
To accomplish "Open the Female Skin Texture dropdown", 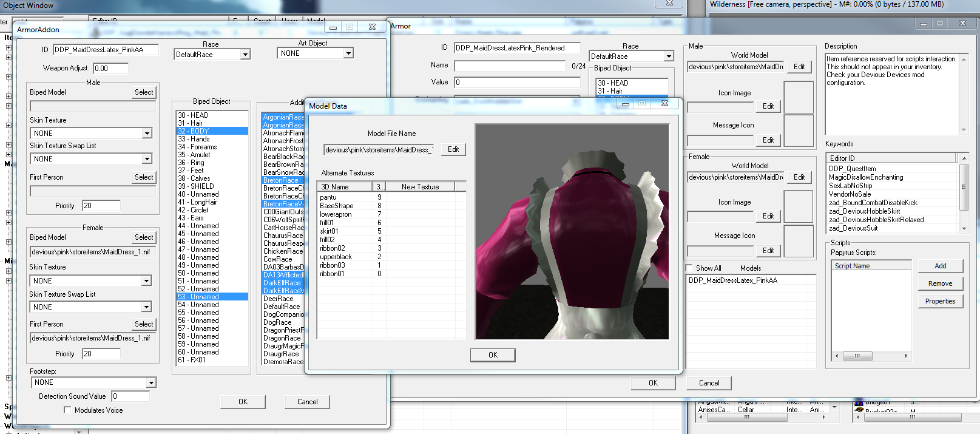I will (146, 281).
